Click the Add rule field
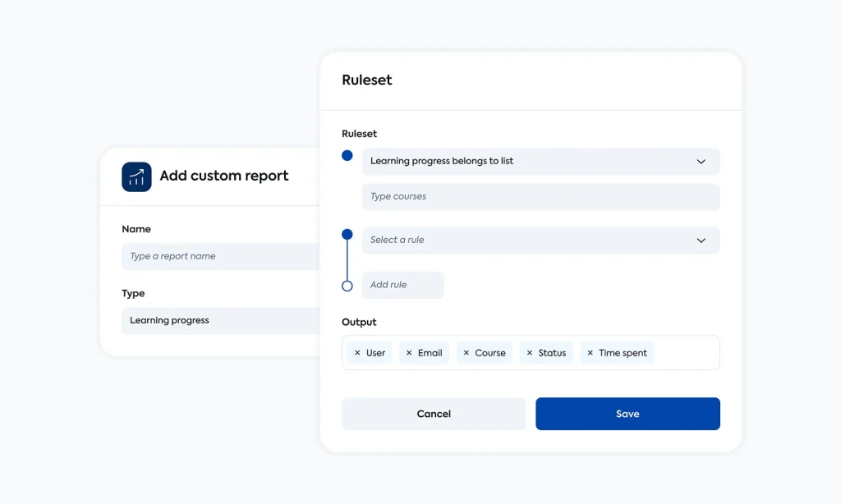841x504 pixels. (x=402, y=285)
